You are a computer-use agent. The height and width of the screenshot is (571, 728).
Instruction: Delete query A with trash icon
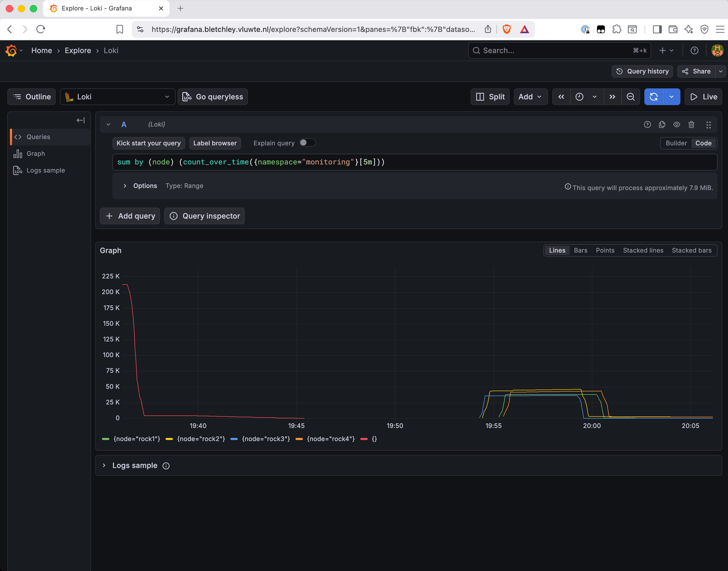click(691, 124)
